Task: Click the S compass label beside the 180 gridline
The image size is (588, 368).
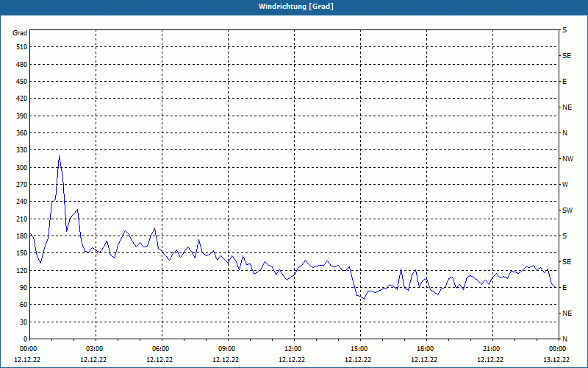Action: point(564,236)
